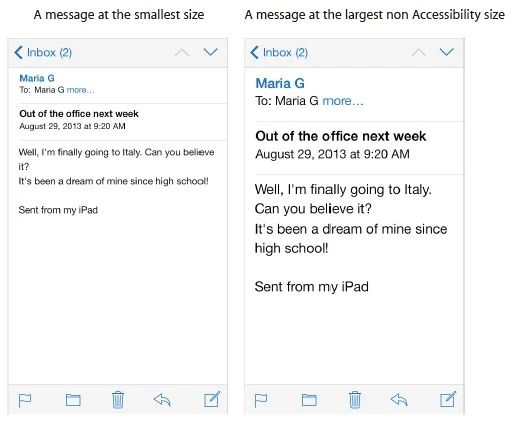Compose new mail in left message toolbar
The width and height of the screenshot is (516, 423).
point(212,399)
